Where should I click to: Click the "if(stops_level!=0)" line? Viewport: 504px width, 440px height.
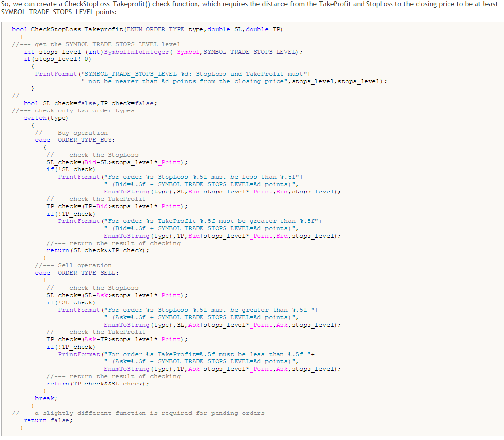(57, 59)
